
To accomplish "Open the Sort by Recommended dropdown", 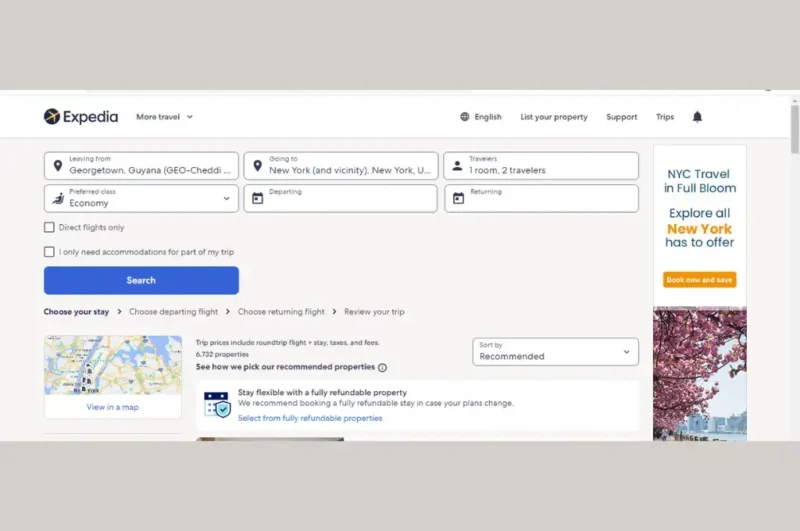I will point(555,351).
